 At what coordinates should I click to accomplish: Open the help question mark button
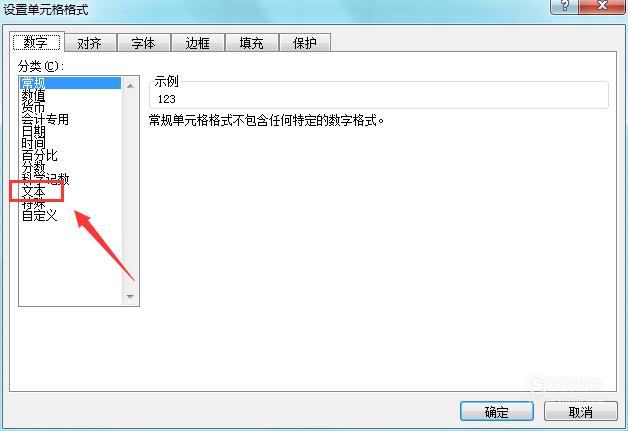564,6
